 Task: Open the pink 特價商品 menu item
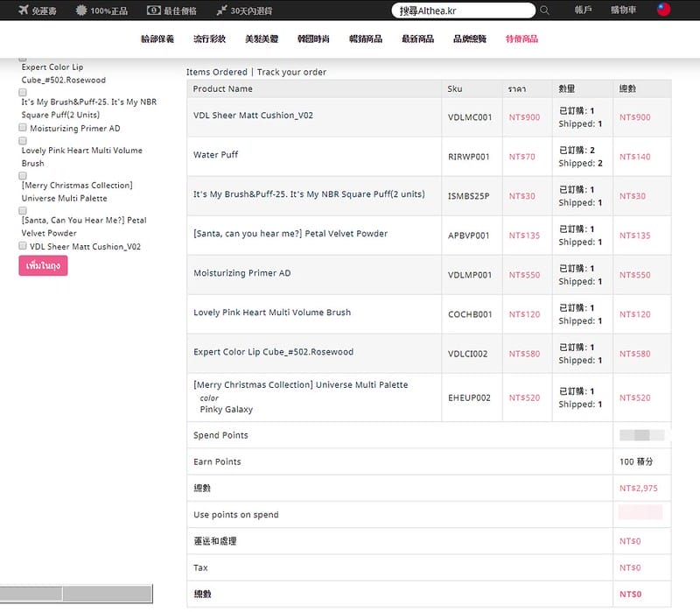pyautogui.click(x=521, y=39)
